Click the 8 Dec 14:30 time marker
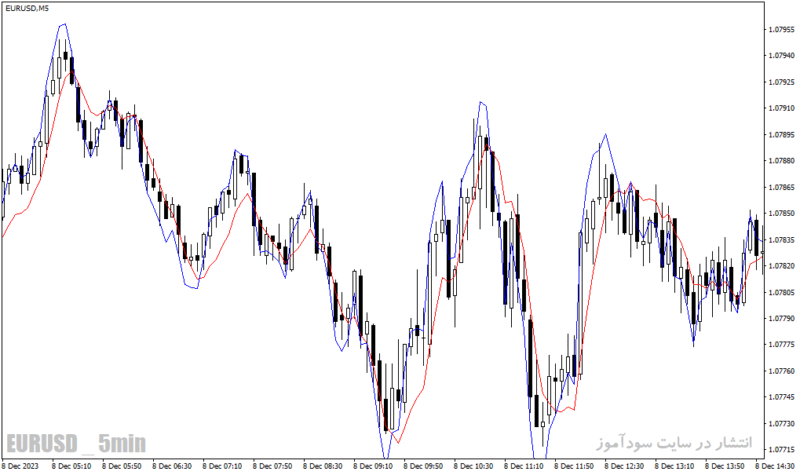Viewport: 800px width, 475px height. coord(775,466)
